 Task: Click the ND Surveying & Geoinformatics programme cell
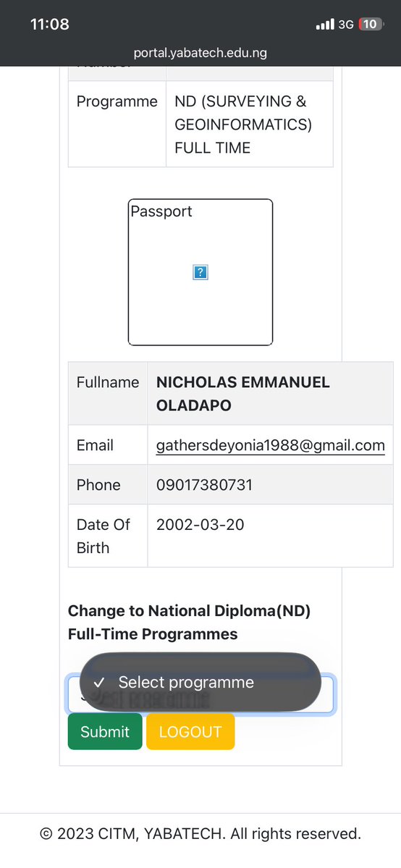[249, 124]
